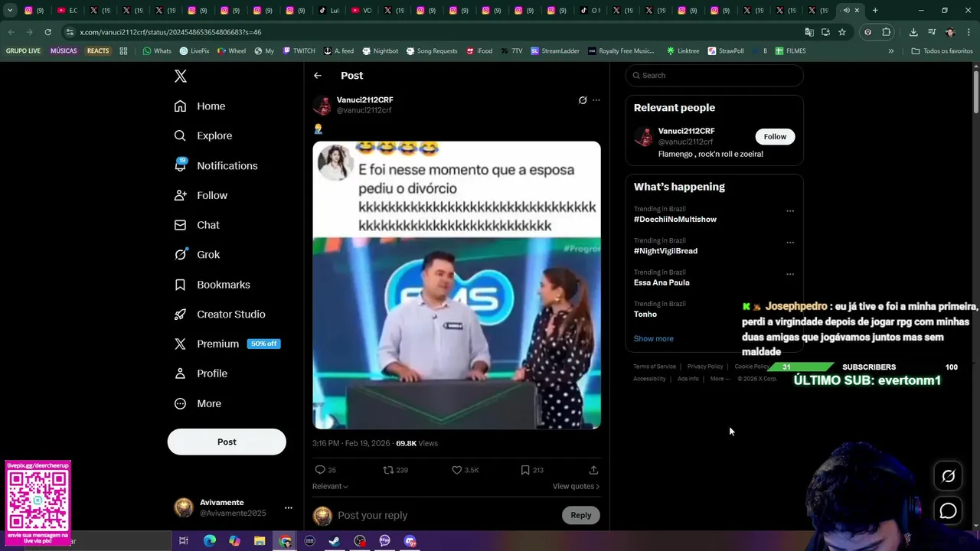980x551 pixels.
Task: Open Steam from the taskbar
Action: (x=335, y=541)
